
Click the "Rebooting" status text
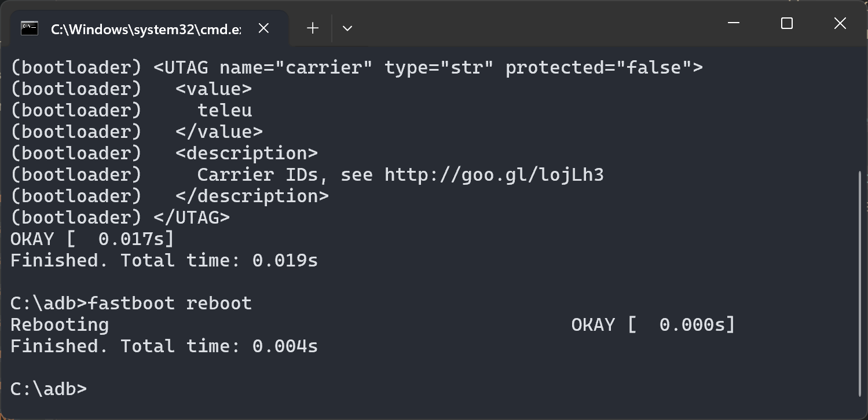[60, 324]
